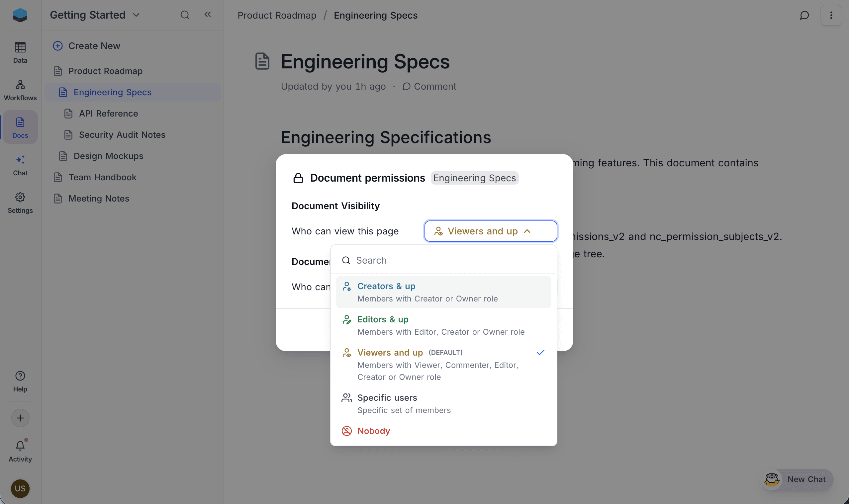Choose Editors & up visibility level
The width and height of the screenshot is (849, 504).
383,319
